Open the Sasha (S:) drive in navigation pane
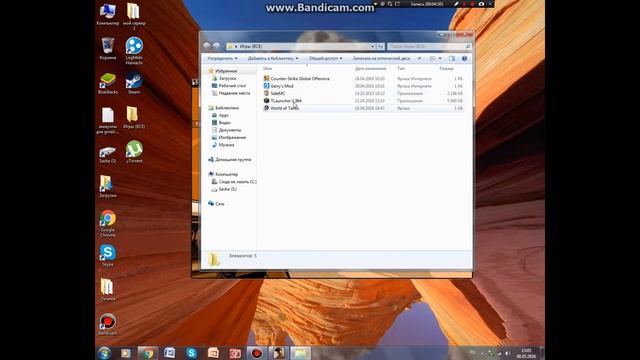Image resolution: width=640 pixels, height=360 pixels. click(224, 189)
